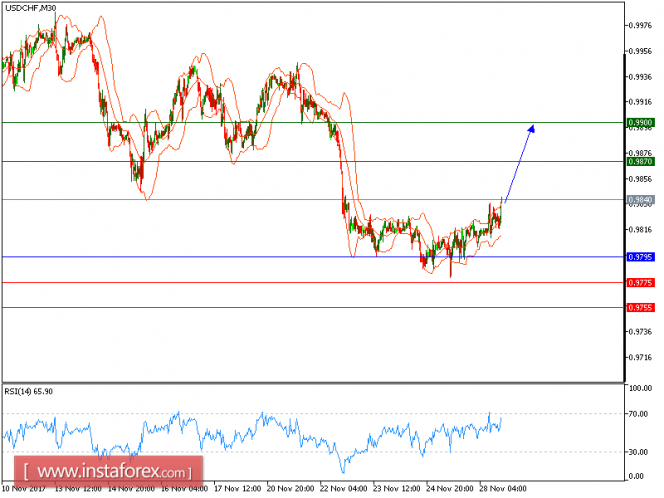
Task: Select the blue 0.9795 horizontal line
Action: point(313,257)
